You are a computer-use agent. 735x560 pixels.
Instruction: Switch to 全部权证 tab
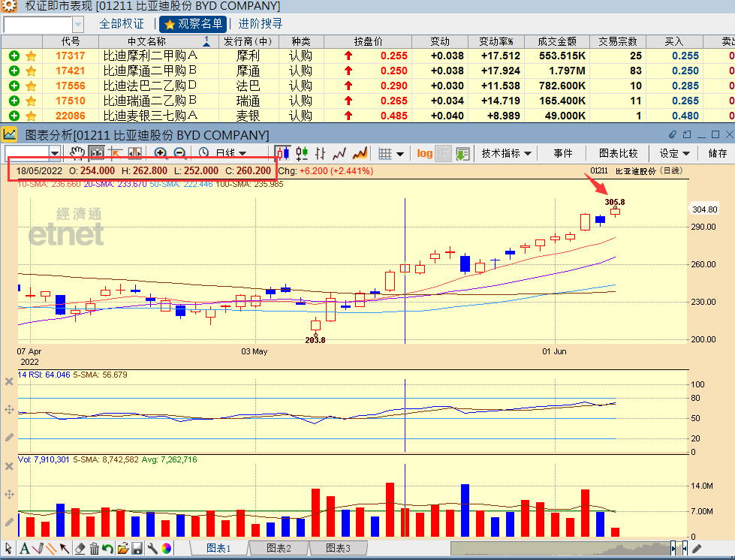(122, 24)
